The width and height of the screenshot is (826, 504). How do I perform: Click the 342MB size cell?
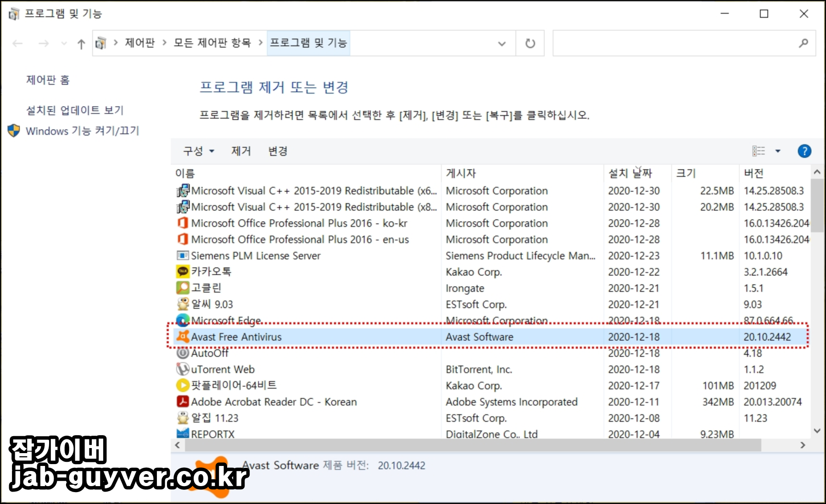click(718, 402)
